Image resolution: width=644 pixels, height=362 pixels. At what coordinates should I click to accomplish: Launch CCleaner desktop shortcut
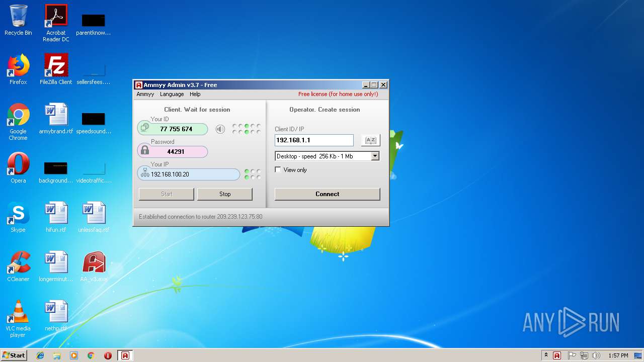(18, 266)
